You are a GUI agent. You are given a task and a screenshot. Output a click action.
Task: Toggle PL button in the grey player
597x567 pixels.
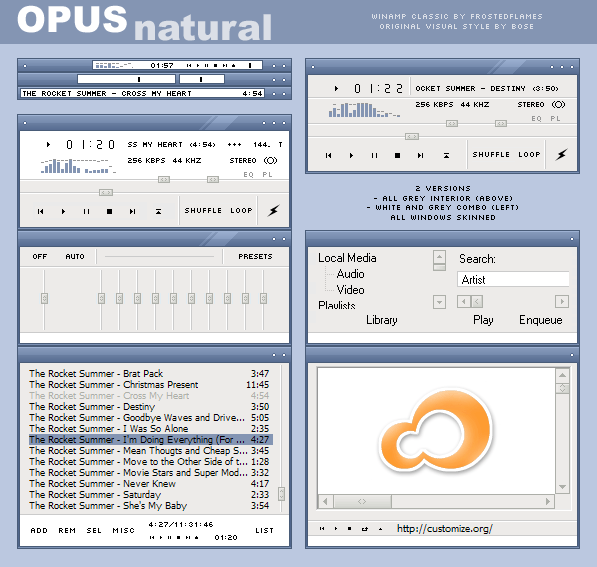[x=555, y=118]
